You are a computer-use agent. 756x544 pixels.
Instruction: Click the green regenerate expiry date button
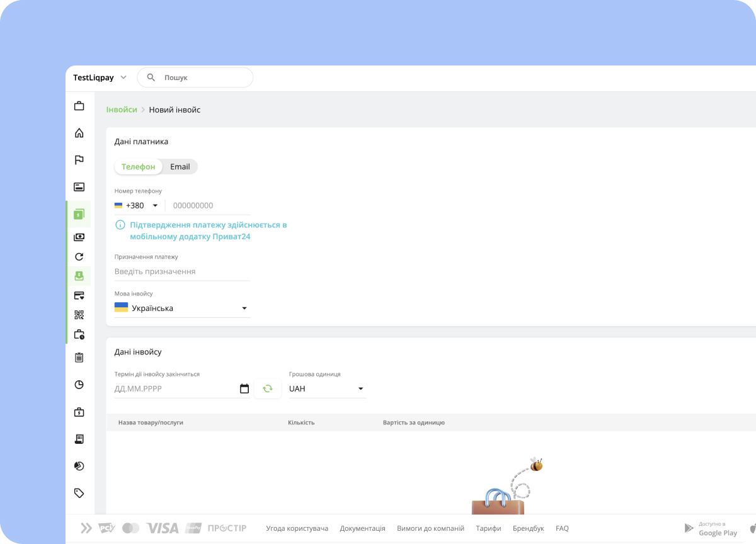point(268,389)
